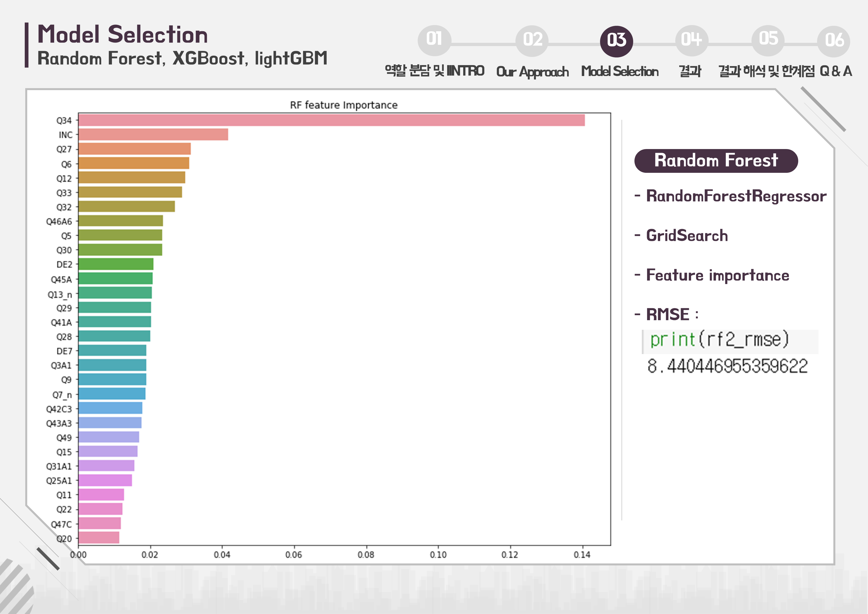The height and width of the screenshot is (614, 868).
Task: Select the Model Selection navigation label
Action: (x=620, y=71)
